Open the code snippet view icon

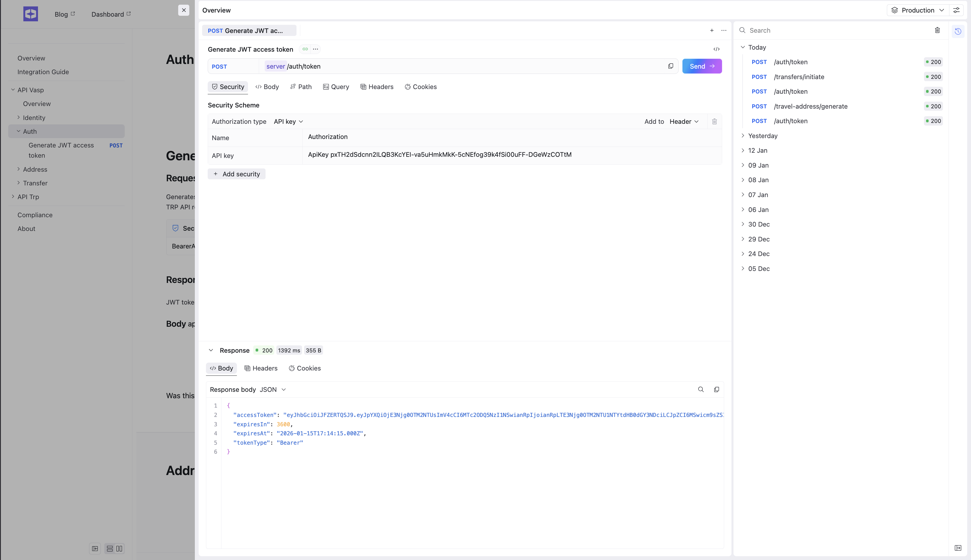716,49
